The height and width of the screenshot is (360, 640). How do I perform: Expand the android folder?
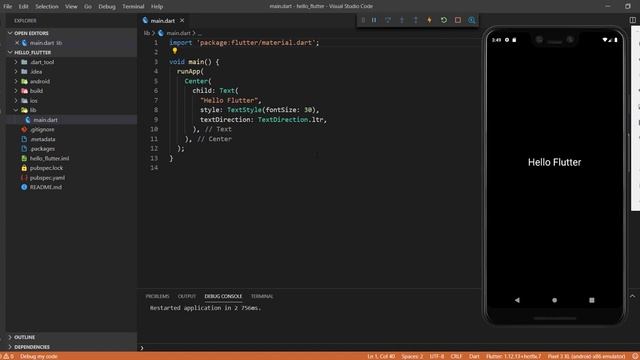point(16,81)
